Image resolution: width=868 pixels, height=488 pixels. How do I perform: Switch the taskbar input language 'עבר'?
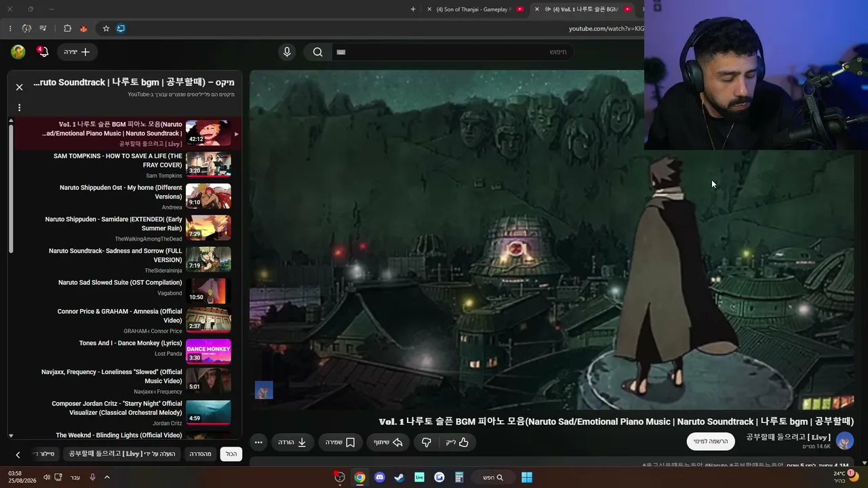[75, 477]
